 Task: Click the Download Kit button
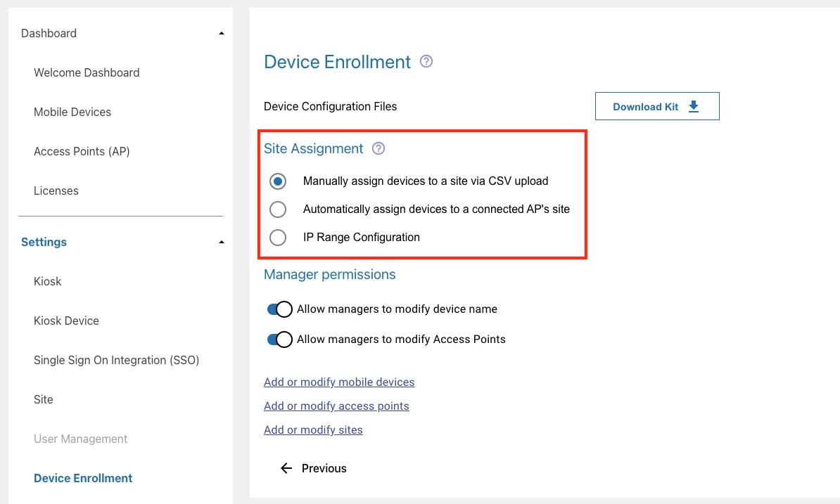pyautogui.click(x=656, y=106)
